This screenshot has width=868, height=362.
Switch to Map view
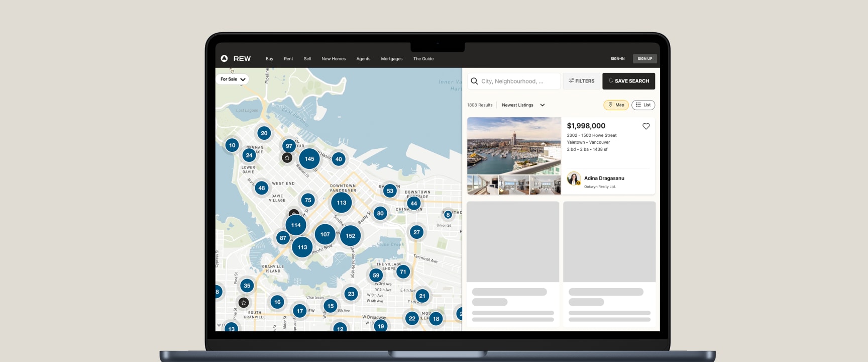(x=616, y=105)
